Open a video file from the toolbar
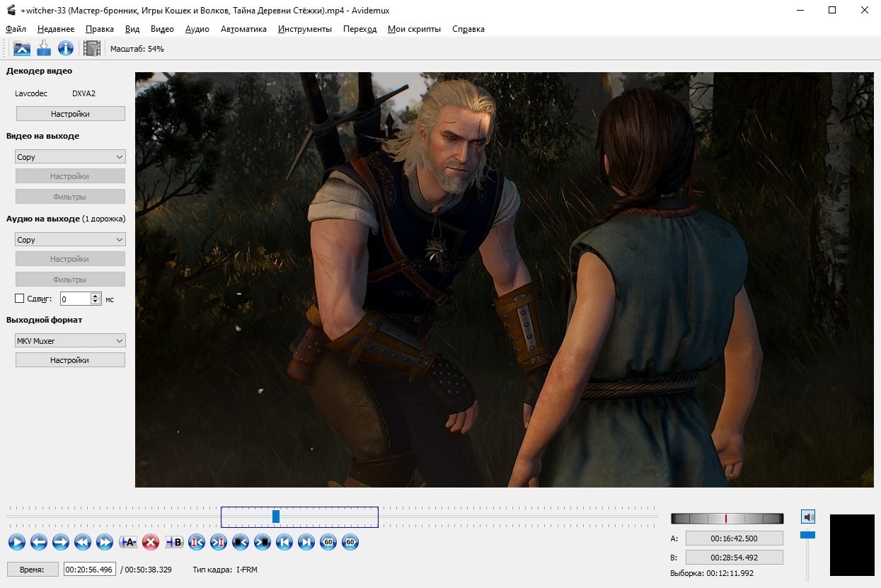Screen dimensions: 881x588 (22, 48)
